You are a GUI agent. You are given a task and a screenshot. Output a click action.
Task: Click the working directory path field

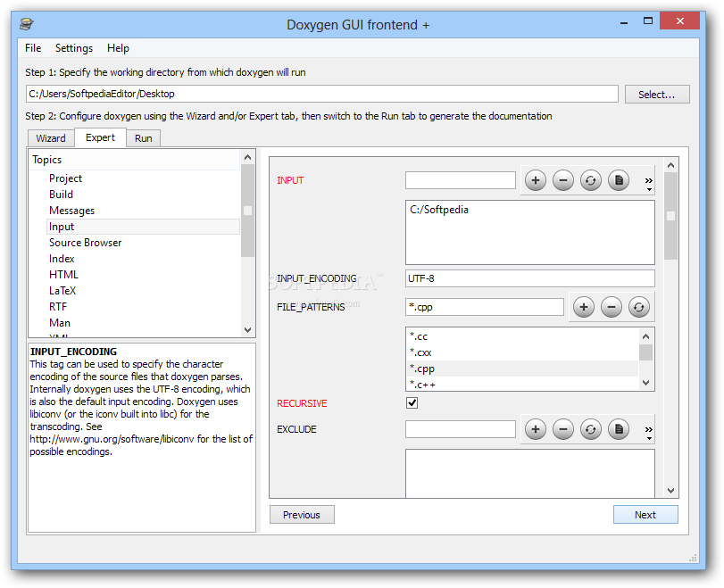(322, 94)
